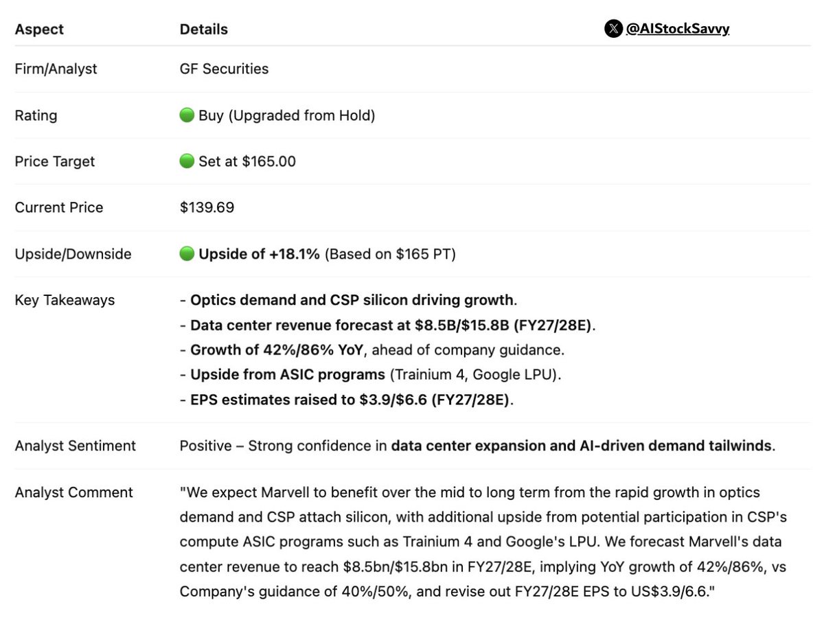Select the Rating row label
The height and width of the screenshot is (644, 824).
pyautogui.click(x=36, y=115)
